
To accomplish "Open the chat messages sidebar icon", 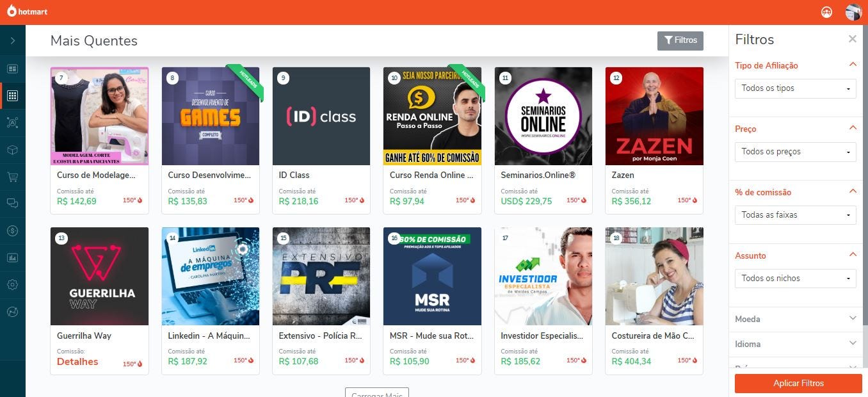I will pyautogui.click(x=12, y=204).
